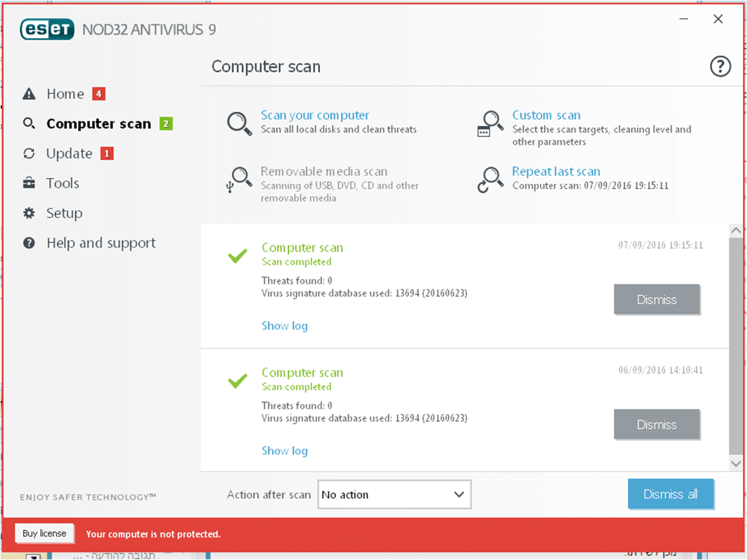Click the Removable media scan USB icon
The image size is (747, 560).
click(x=239, y=180)
